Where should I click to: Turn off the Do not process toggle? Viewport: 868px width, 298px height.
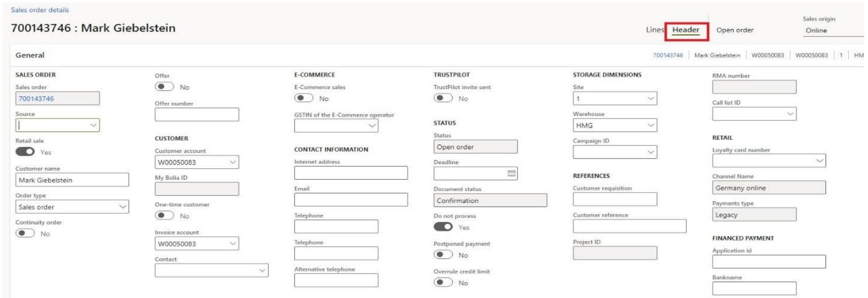coord(443,226)
